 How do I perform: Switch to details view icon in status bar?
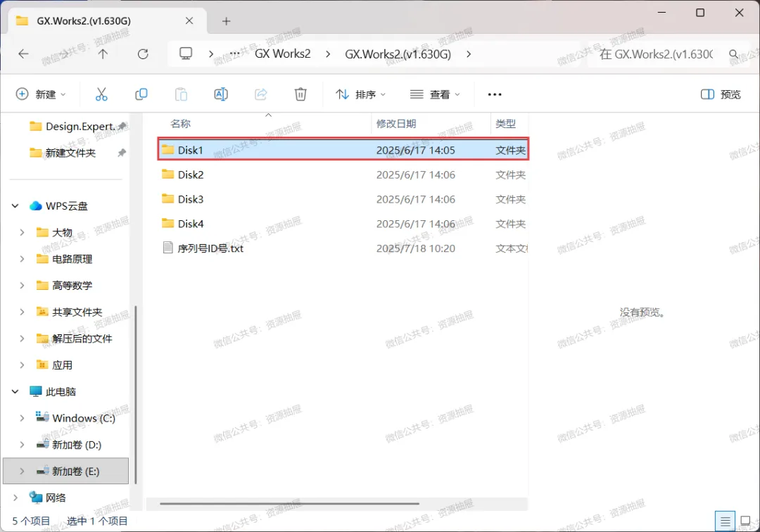pos(725,521)
